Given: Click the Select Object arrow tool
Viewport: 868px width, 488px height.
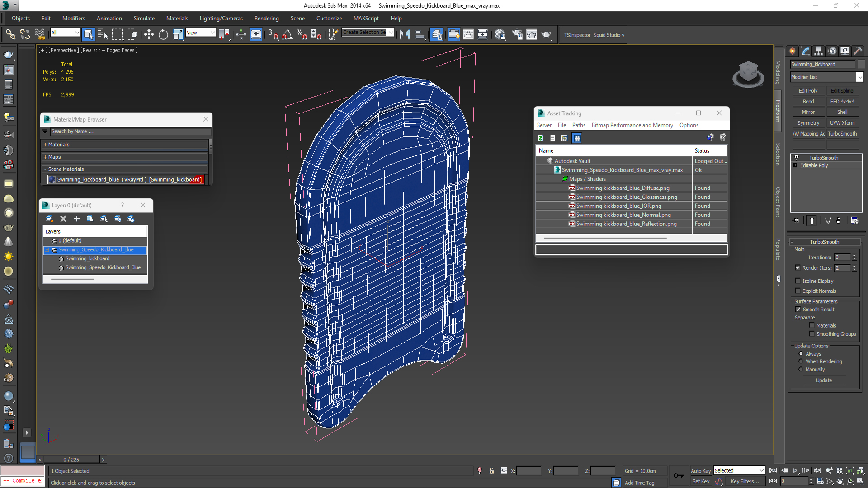Looking at the screenshot, I should [89, 34].
